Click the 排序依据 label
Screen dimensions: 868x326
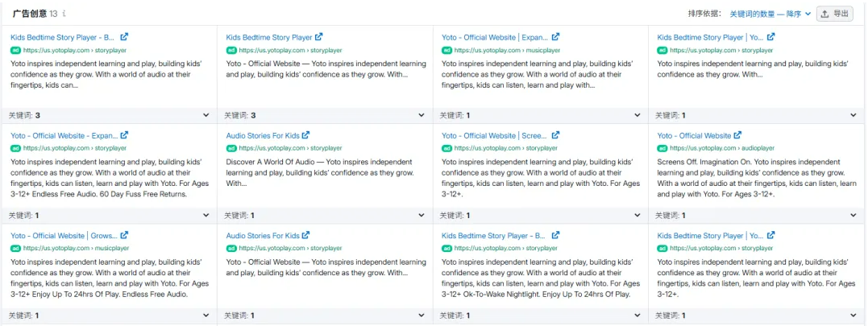pos(706,14)
